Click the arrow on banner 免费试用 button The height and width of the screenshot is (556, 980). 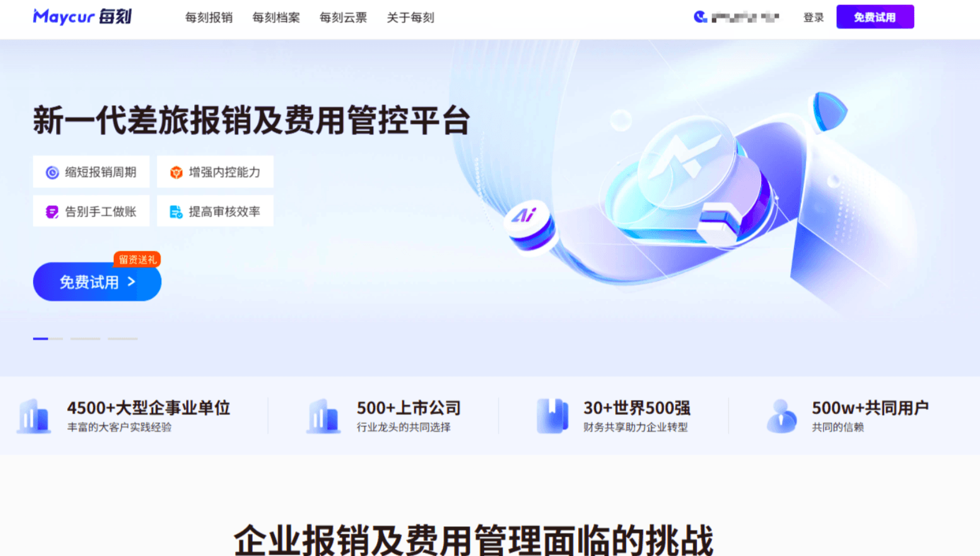click(x=131, y=282)
